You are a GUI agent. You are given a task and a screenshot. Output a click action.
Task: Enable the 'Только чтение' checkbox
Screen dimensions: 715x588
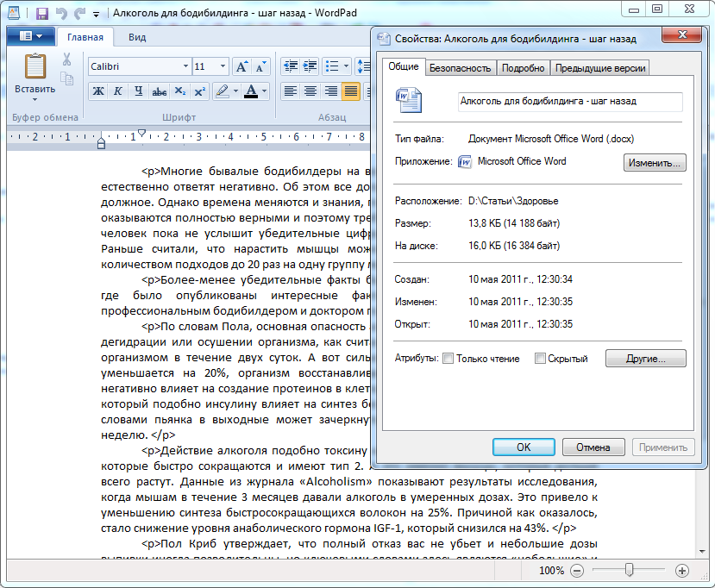tap(448, 359)
